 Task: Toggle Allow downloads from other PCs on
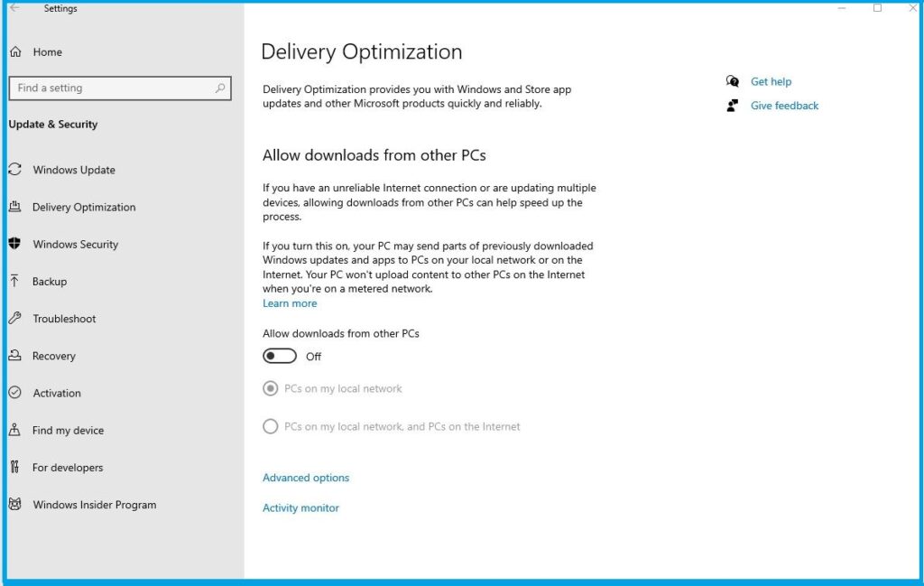281,356
